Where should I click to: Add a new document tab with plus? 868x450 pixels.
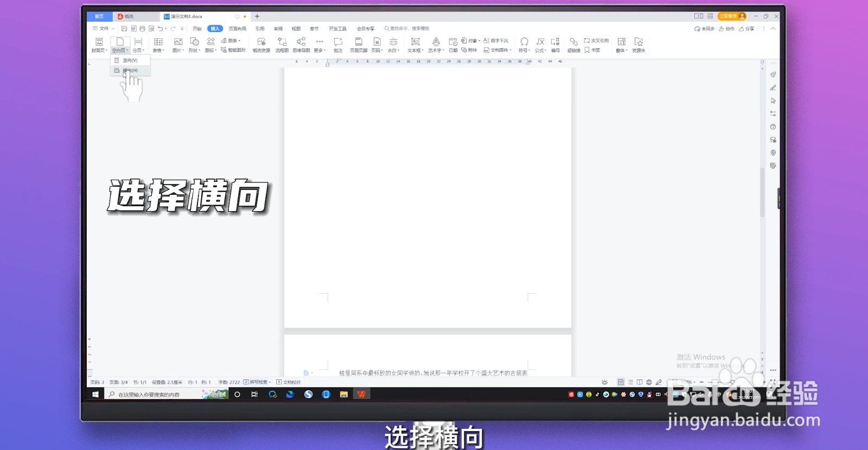pos(257,16)
